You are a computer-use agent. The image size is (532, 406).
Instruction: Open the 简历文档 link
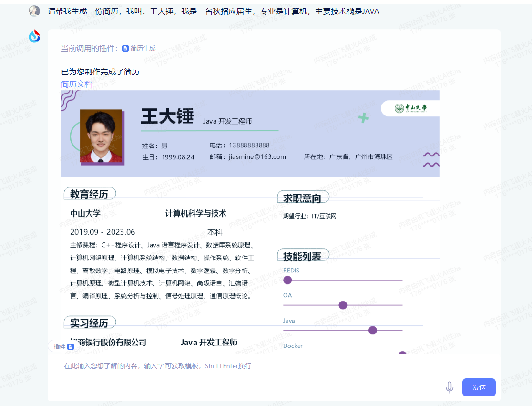click(77, 84)
